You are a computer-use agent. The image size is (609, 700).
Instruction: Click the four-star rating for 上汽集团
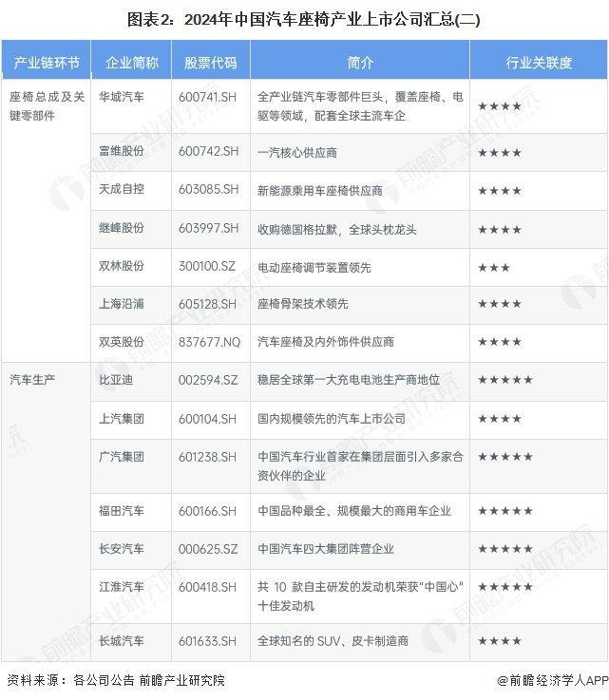point(500,419)
